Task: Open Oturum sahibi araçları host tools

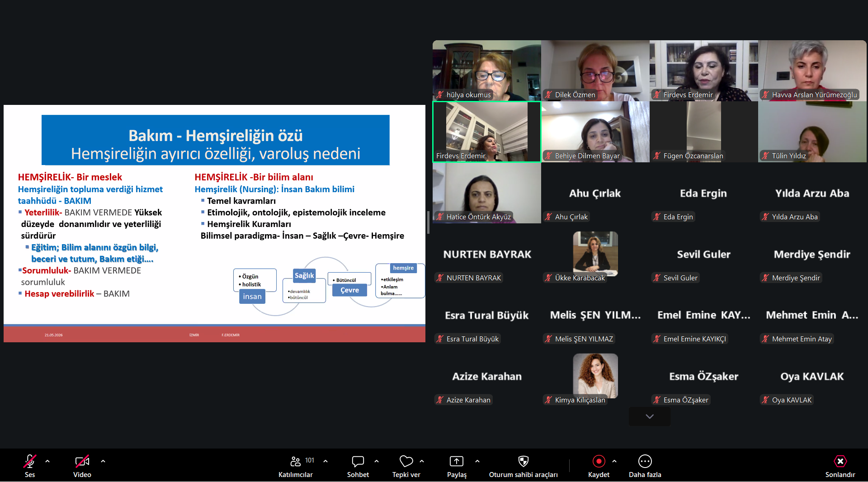Action: (524, 466)
